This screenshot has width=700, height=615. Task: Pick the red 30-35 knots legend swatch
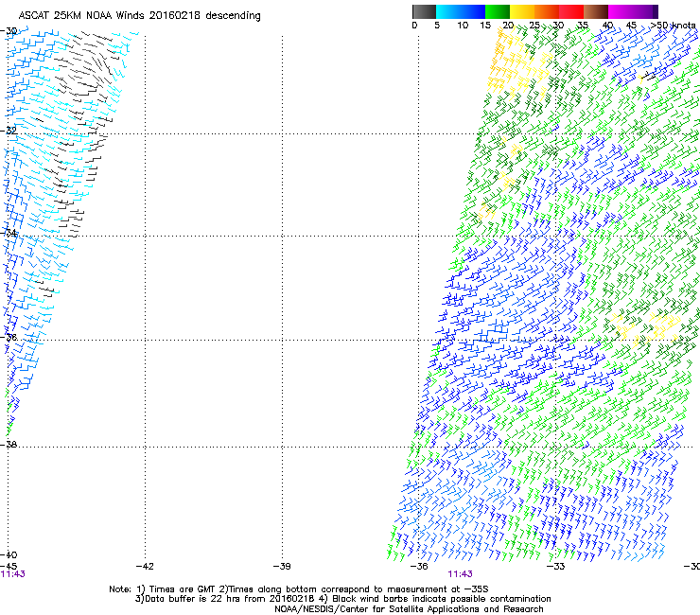pos(571,11)
